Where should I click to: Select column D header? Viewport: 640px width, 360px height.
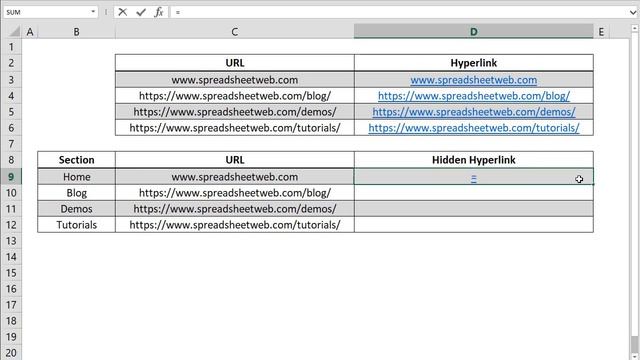coord(473,32)
